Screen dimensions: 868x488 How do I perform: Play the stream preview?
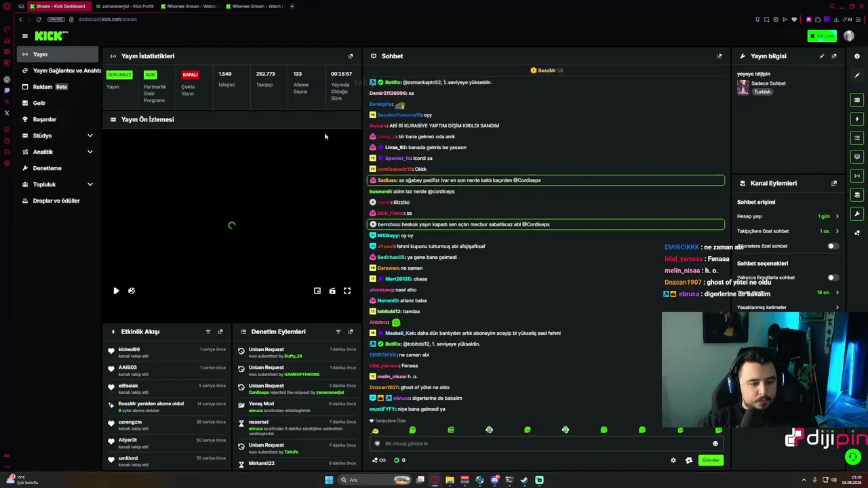[x=116, y=291]
